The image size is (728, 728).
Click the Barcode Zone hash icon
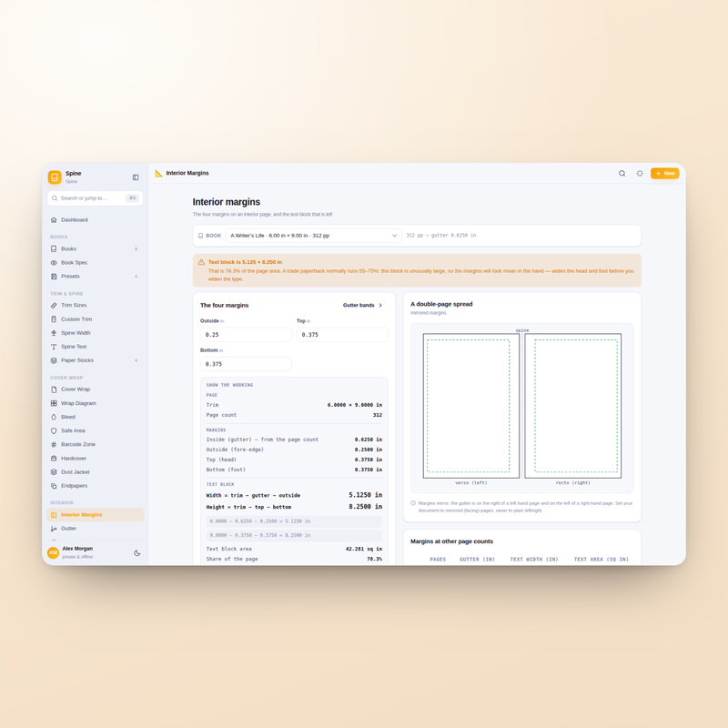point(54,444)
